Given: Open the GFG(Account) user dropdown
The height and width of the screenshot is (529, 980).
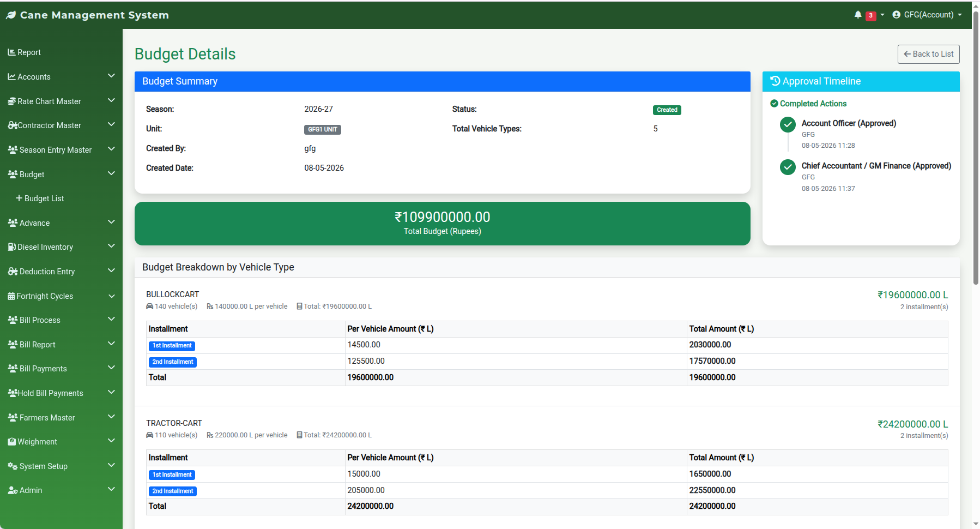Looking at the screenshot, I should (x=927, y=15).
